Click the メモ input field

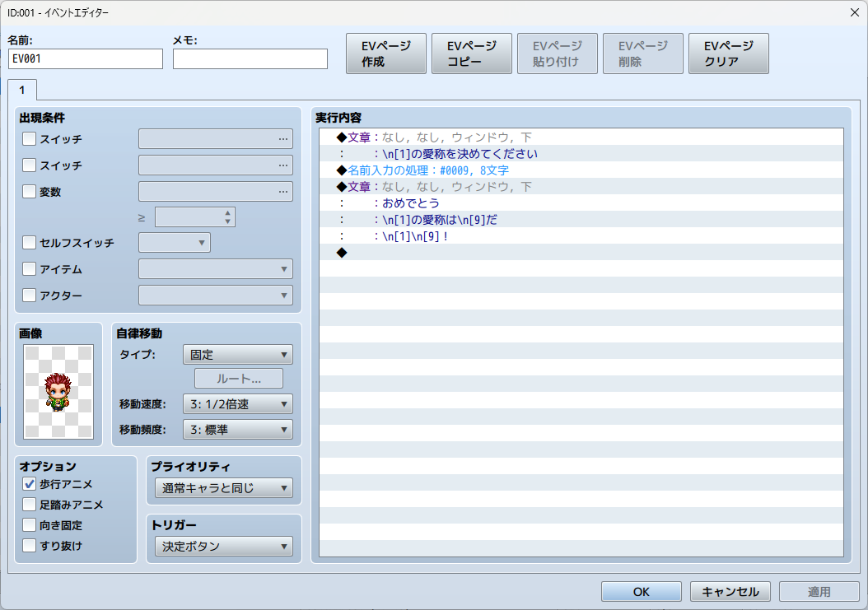[x=250, y=59]
